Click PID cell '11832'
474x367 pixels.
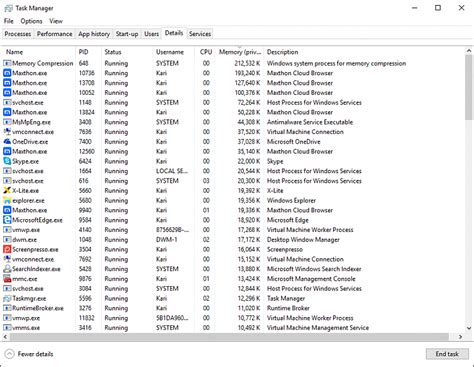pyautogui.click(x=86, y=318)
